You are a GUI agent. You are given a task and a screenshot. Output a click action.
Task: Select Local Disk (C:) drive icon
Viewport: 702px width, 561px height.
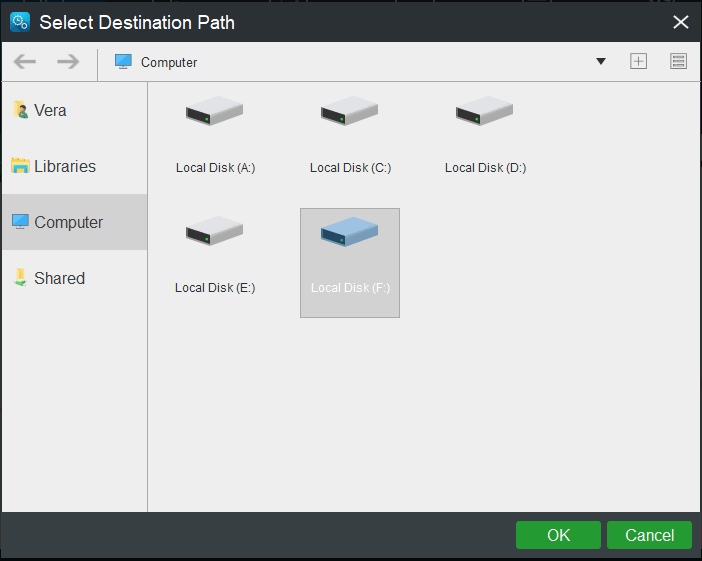(x=350, y=112)
